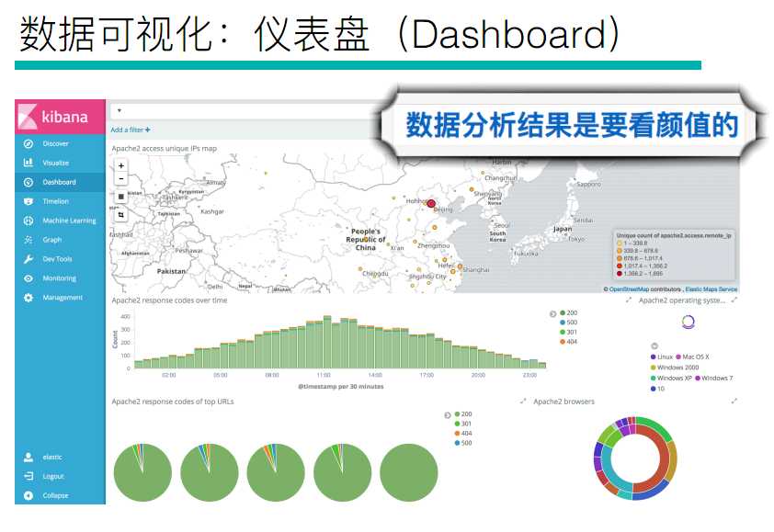Expand the response codes of top URLs panel
The height and width of the screenshot is (532, 774).
tap(523, 402)
